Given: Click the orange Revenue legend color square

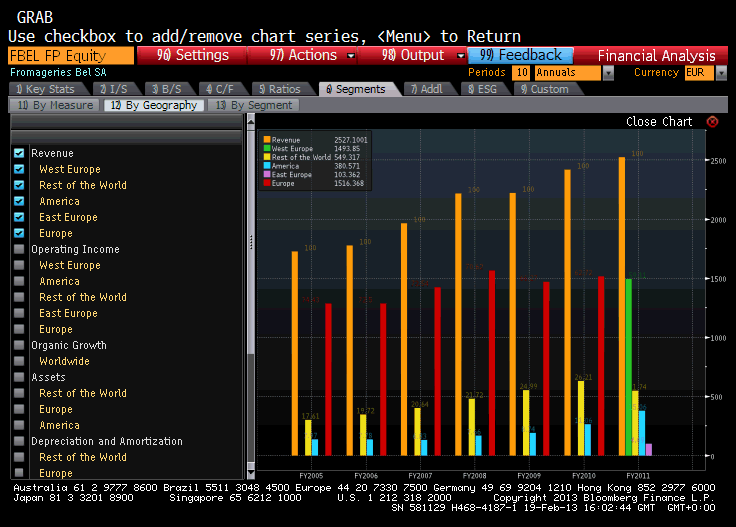Looking at the screenshot, I should 267,140.
